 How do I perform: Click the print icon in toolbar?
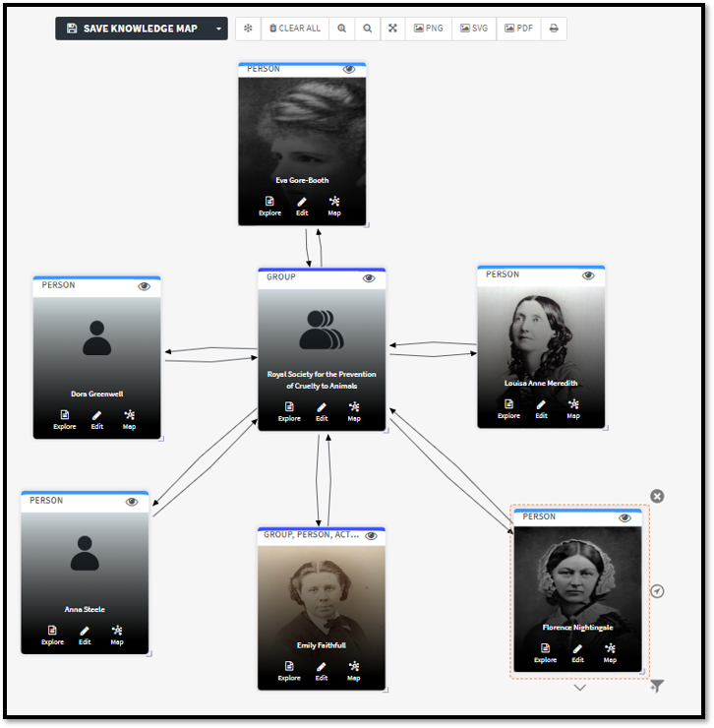554,29
